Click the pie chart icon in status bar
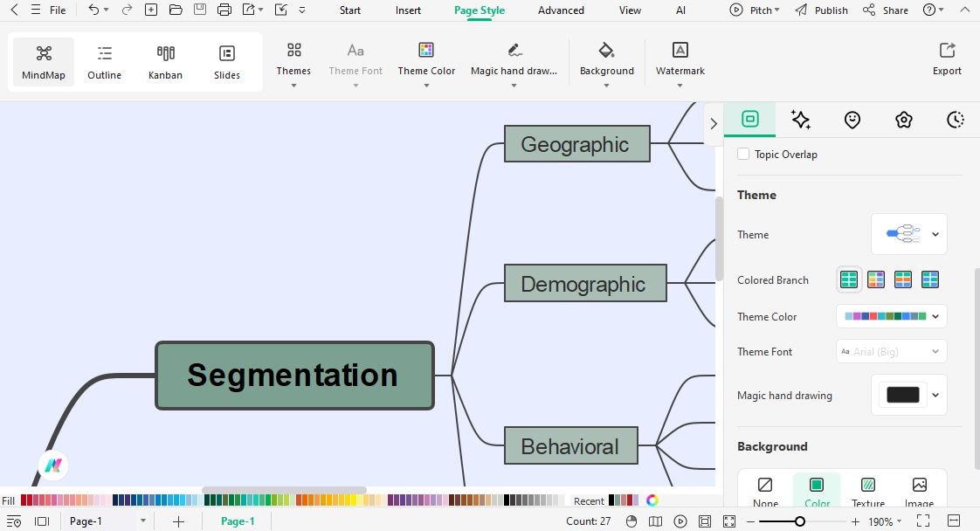 click(631, 521)
